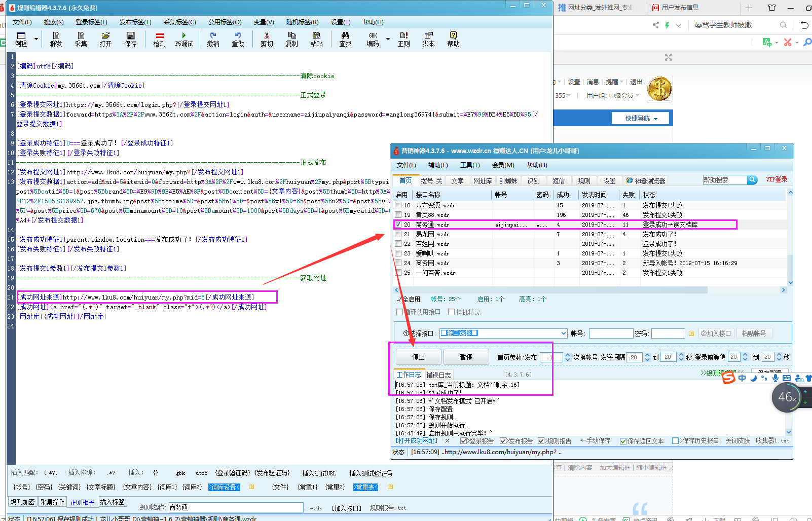Click the 脚本 (Script) toolbar icon

(428, 39)
